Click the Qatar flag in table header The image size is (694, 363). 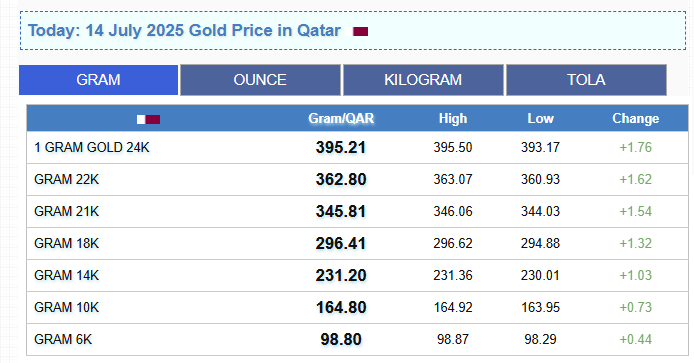tap(148, 119)
